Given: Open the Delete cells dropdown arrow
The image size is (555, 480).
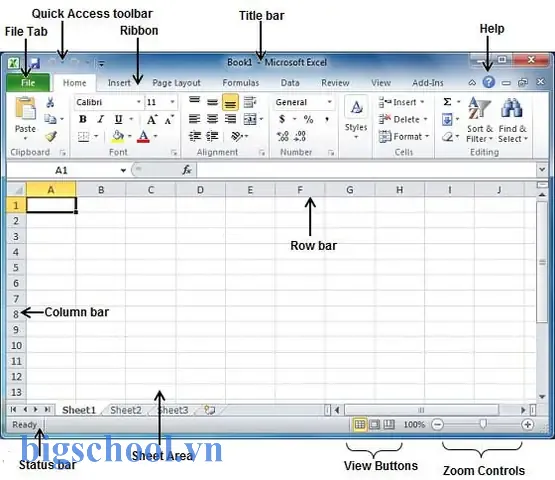Looking at the screenshot, I should coord(425,119).
